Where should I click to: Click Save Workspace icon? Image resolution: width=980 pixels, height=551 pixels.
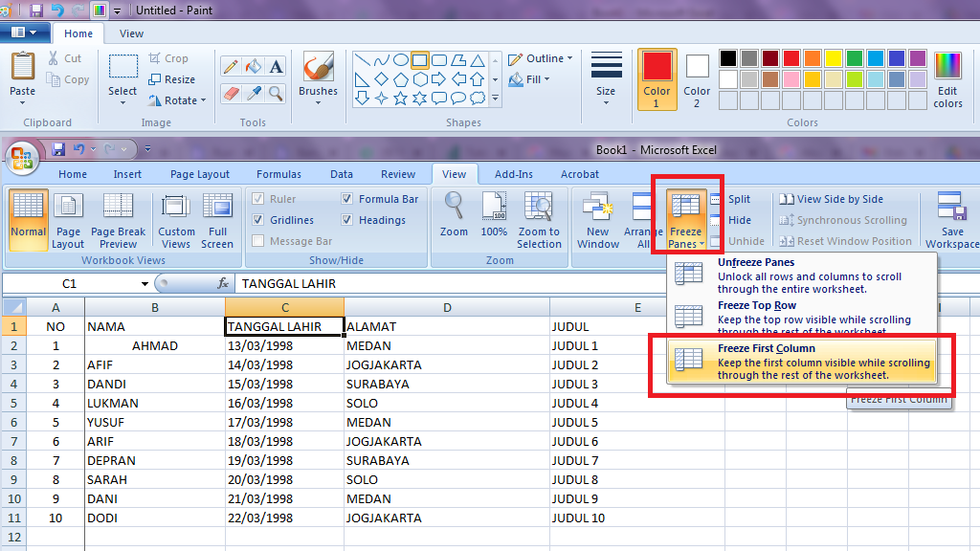coord(952,207)
